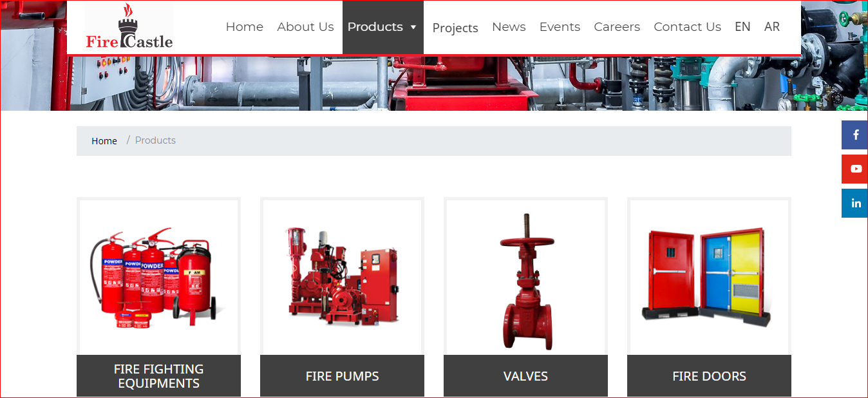Open the Projects menu item
Viewport: 868px width, 398px height.
455,28
